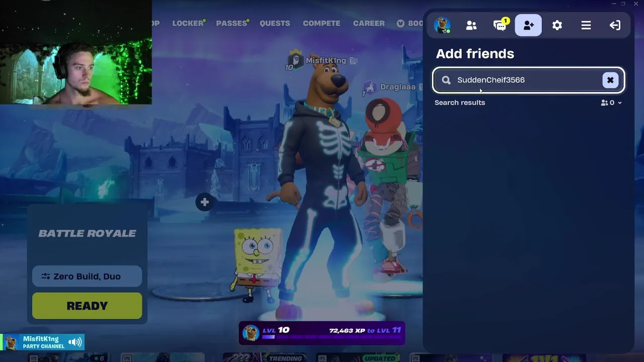Click the exit/leave arrow icon
644x362 pixels.
click(615, 25)
